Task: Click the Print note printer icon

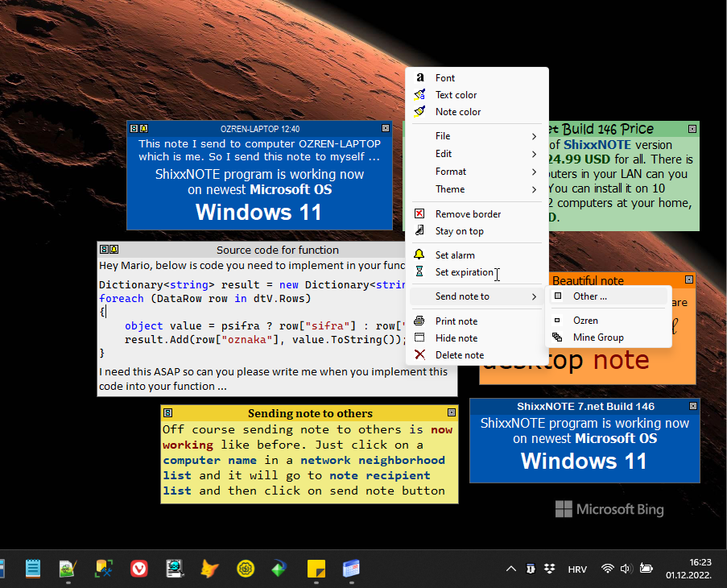Action: tap(419, 321)
